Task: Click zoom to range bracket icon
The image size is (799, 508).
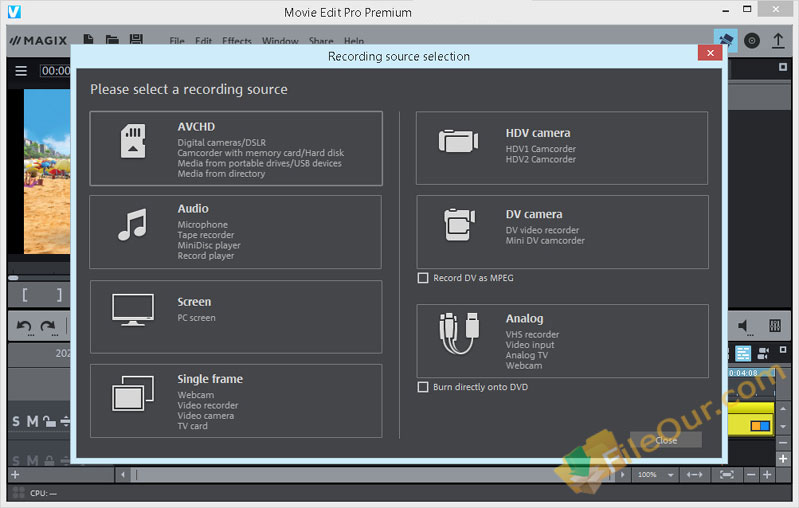Action: (x=727, y=475)
